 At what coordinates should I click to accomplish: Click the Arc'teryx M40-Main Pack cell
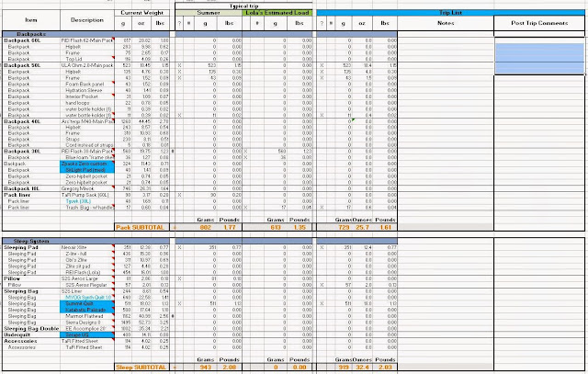(87, 121)
